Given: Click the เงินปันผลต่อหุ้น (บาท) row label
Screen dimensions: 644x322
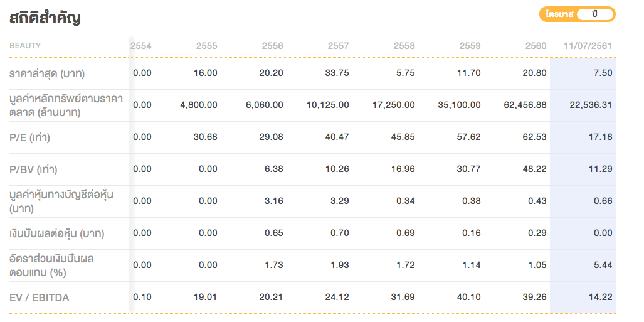Looking at the screenshot, I should click(x=56, y=233).
